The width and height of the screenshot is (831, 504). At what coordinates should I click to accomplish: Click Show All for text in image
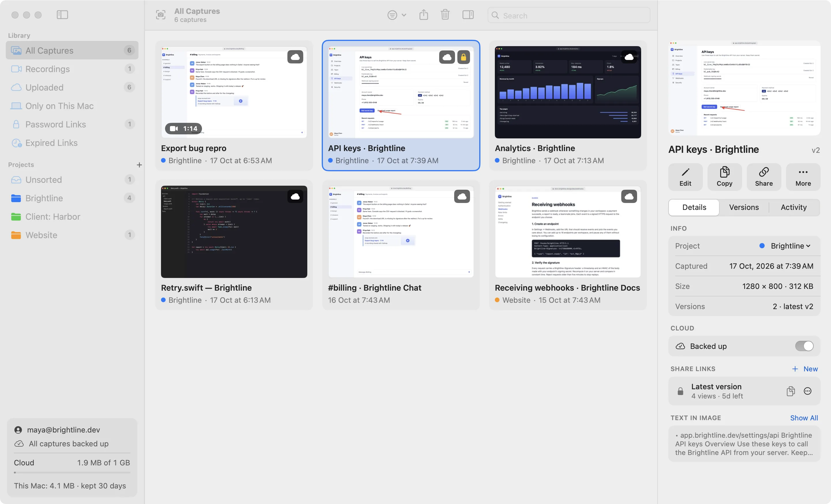[x=804, y=418]
